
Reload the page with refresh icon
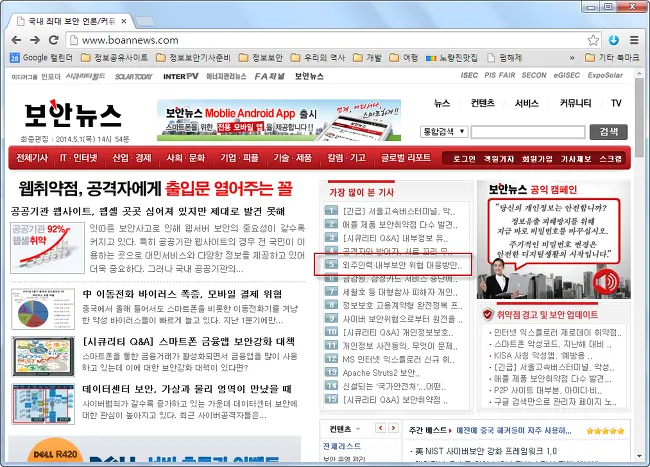53,40
